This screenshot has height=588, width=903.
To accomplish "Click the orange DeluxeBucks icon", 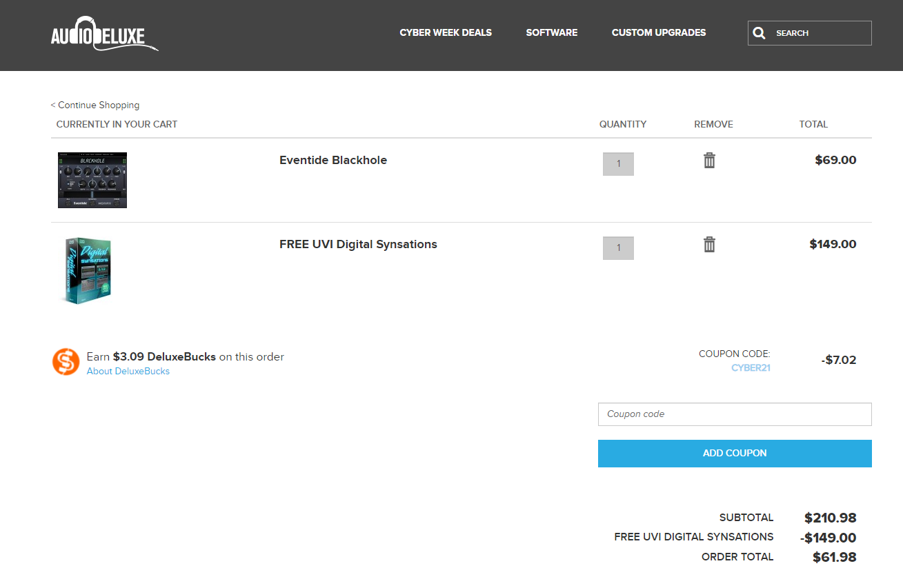I will (x=66, y=362).
